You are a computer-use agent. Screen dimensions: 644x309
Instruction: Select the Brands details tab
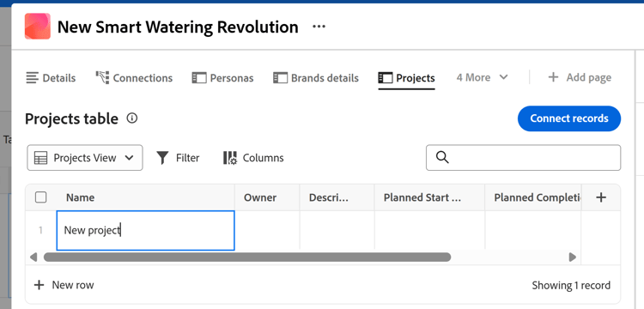[316, 78]
